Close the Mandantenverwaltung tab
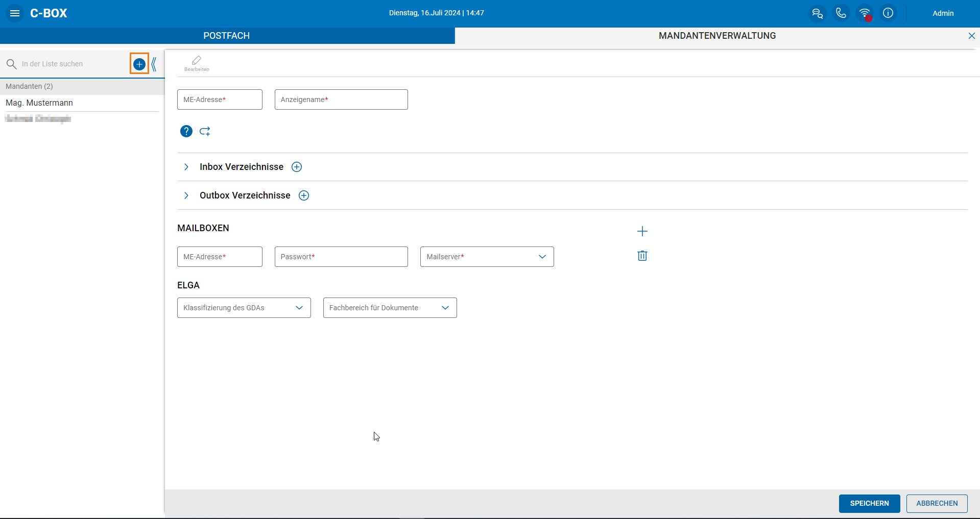 tap(971, 36)
